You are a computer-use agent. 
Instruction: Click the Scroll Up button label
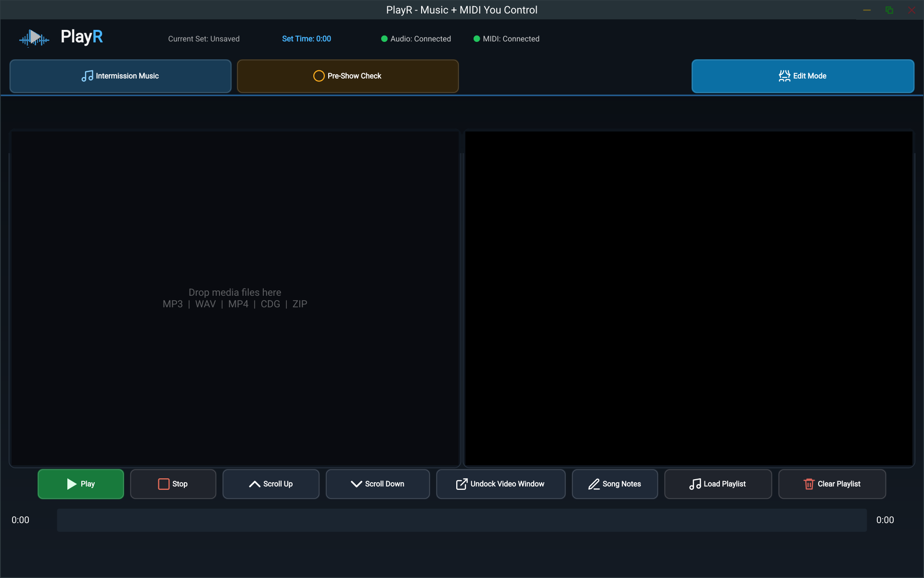click(278, 484)
